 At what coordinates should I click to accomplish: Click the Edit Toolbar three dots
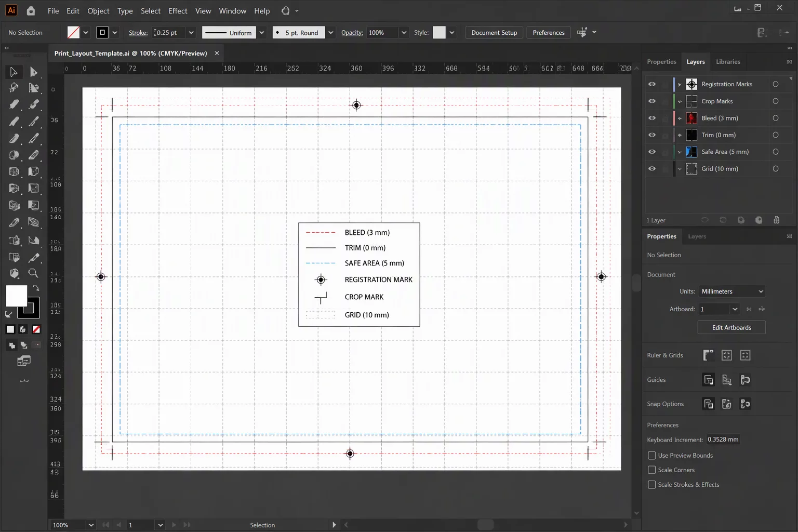click(x=24, y=381)
